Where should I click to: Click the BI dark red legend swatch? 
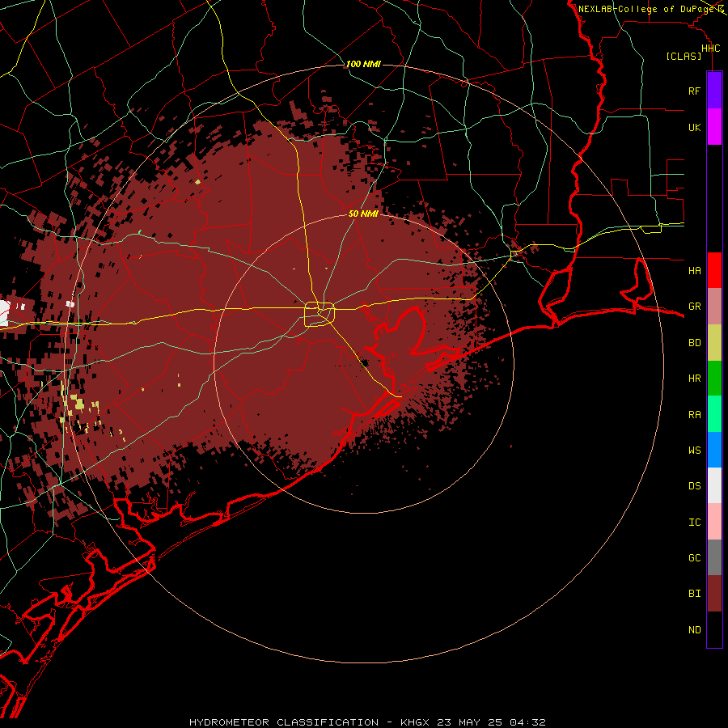point(714,594)
